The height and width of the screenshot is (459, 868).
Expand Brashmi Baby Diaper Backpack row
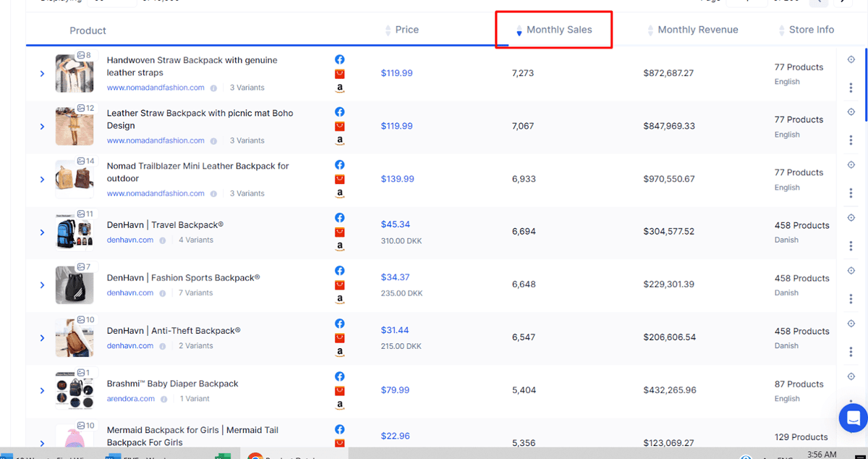(42, 391)
